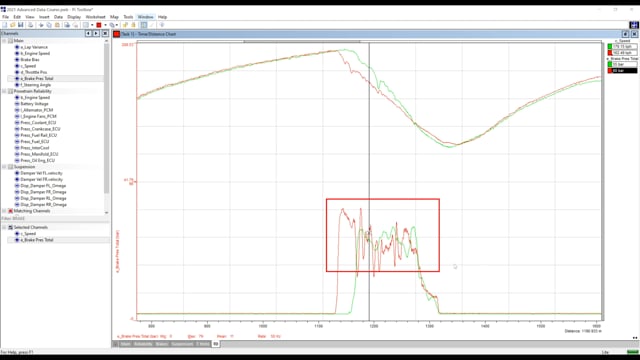This screenshot has height=360, width=640.
Task: Open the Window menu
Action: click(145, 17)
